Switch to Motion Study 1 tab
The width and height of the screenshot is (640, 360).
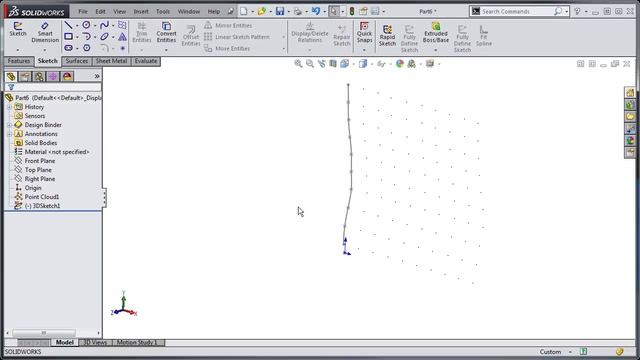pyautogui.click(x=137, y=342)
